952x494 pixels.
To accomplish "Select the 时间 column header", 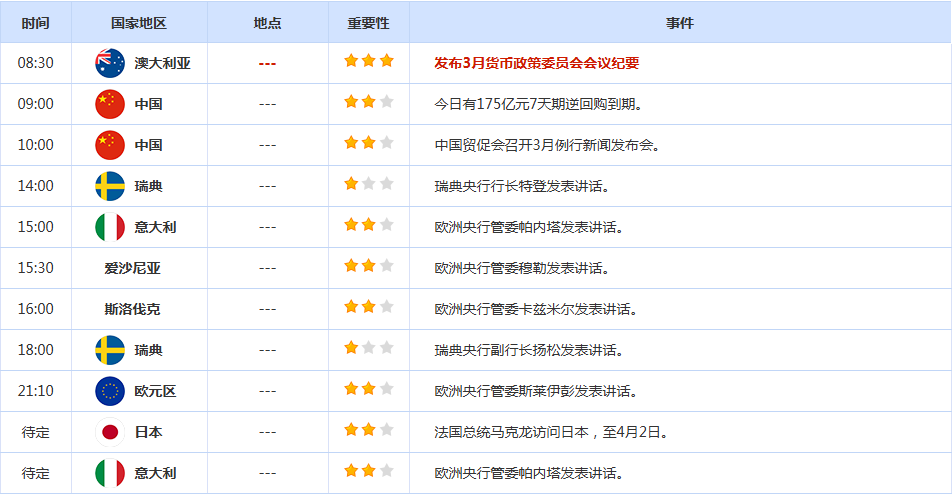I will (x=35, y=22).
